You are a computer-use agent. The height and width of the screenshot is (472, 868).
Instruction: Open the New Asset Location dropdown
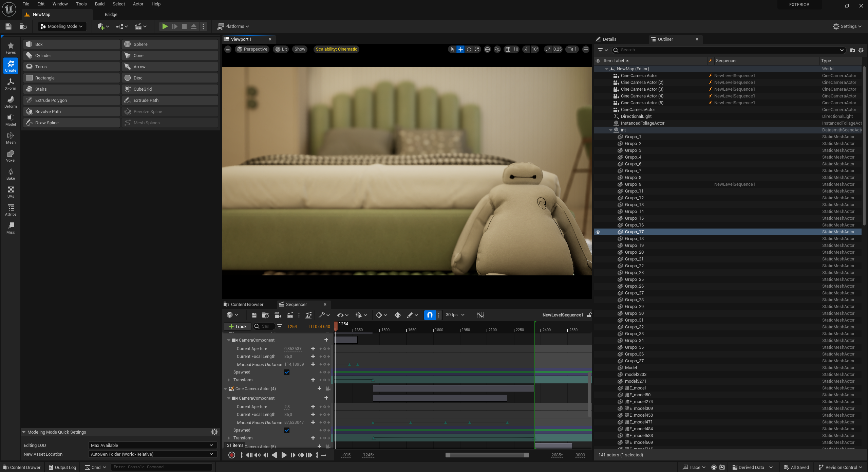[x=152, y=454]
